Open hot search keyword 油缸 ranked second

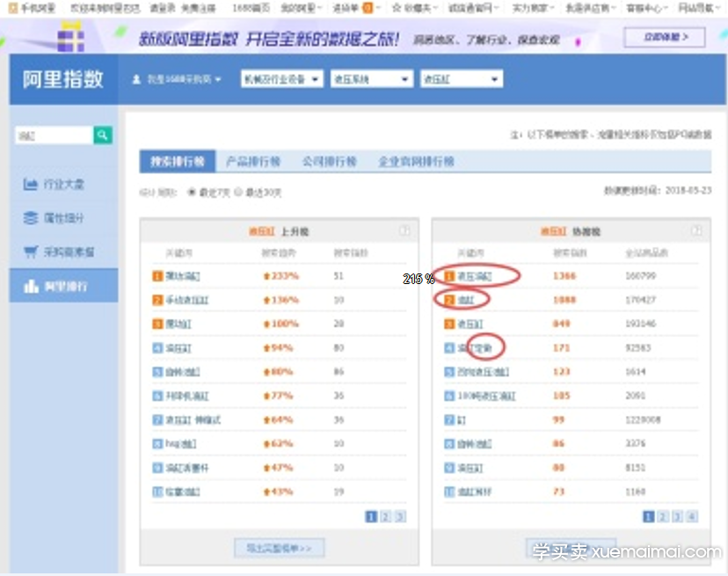[466, 300]
